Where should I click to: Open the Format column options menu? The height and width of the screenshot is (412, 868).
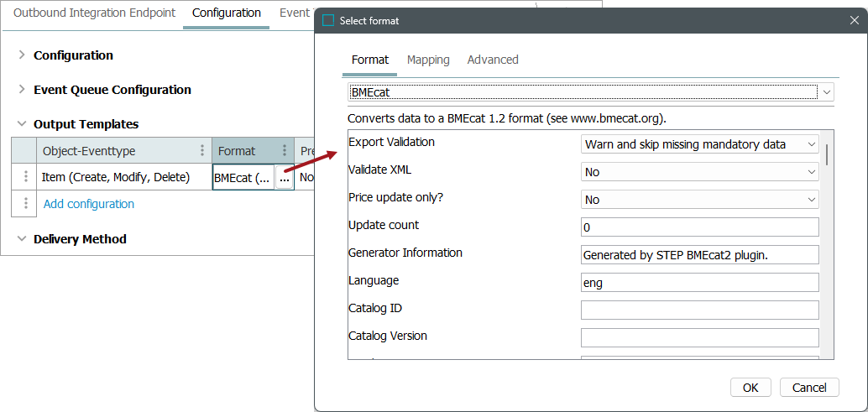[284, 151]
